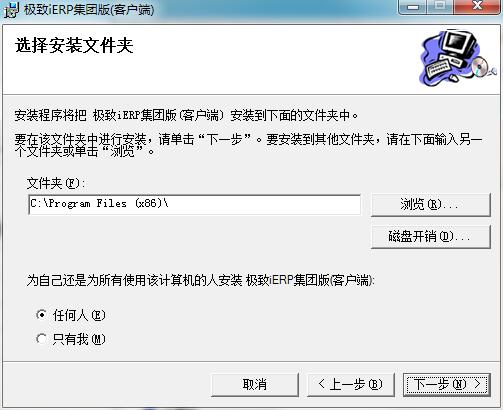The width and height of the screenshot is (503, 410).
Task: Open folder browser with 浏览(R) button
Action: 431,204
